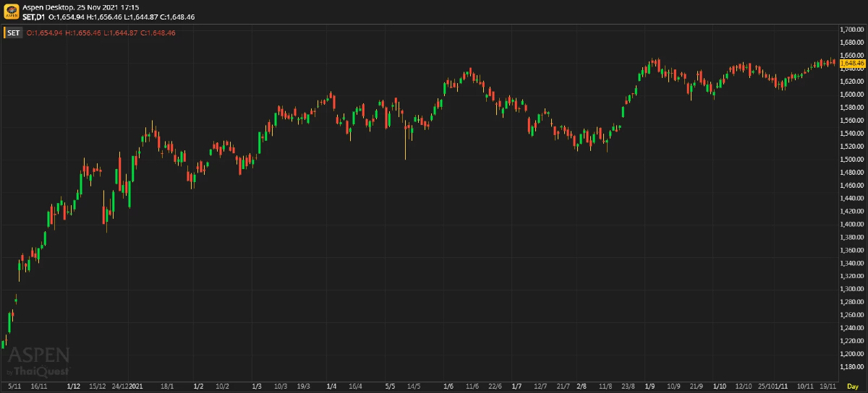868x393 pixels.
Task: Click the 1,400.00 price axis label
Action: pos(853,225)
